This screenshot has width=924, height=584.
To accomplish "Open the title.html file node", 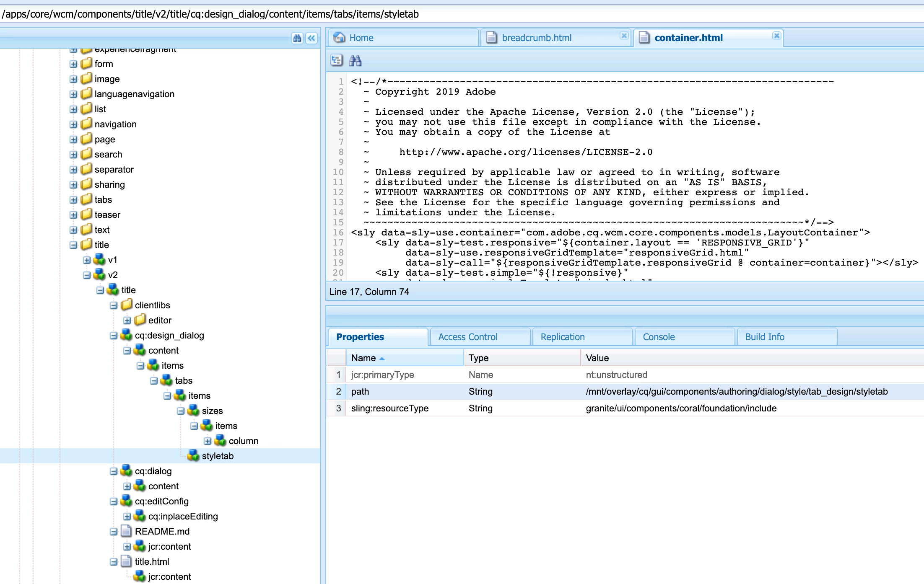I will tap(152, 561).
